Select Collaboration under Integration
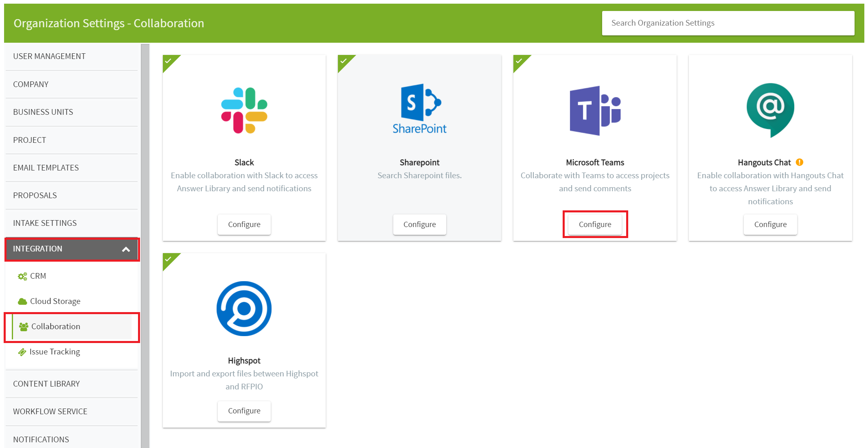 click(72, 327)
